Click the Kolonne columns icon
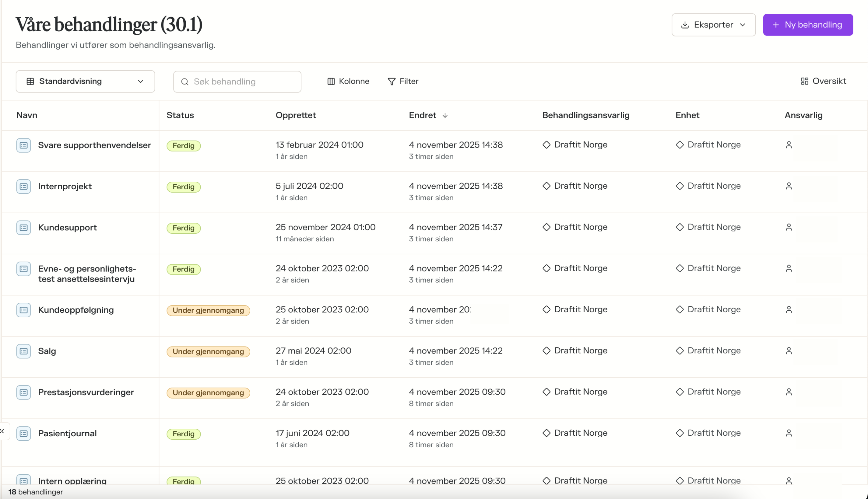 click(x=331, y=82)
